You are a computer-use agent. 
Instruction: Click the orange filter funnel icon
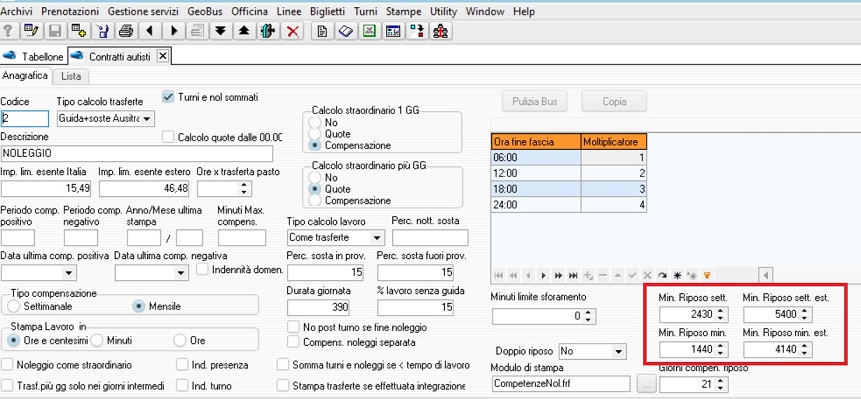[x=707, y=275]
